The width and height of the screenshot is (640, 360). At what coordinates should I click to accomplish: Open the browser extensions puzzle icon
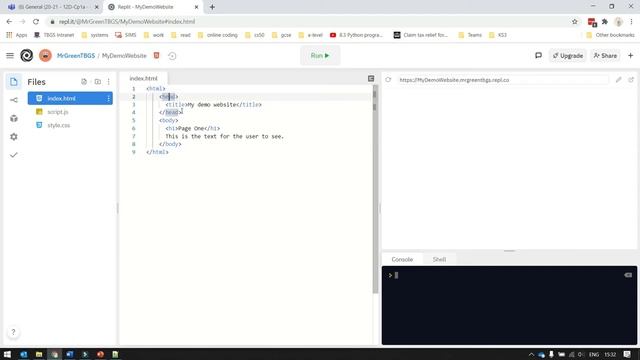click(605, 22)
